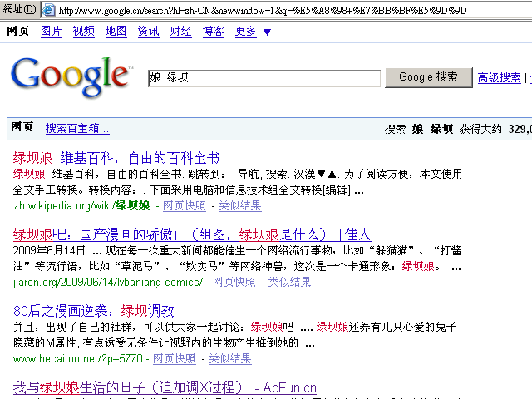Click the 更多 link in the top navigation

pyautogui.click(x=246, y=32)
